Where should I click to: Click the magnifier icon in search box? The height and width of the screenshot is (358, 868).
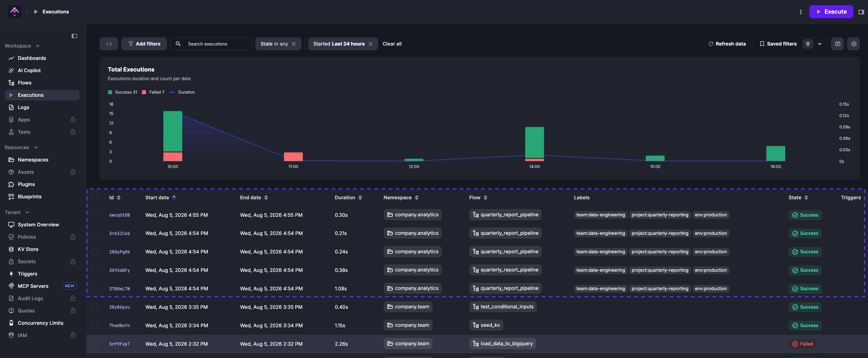click(x=178, y=44)
